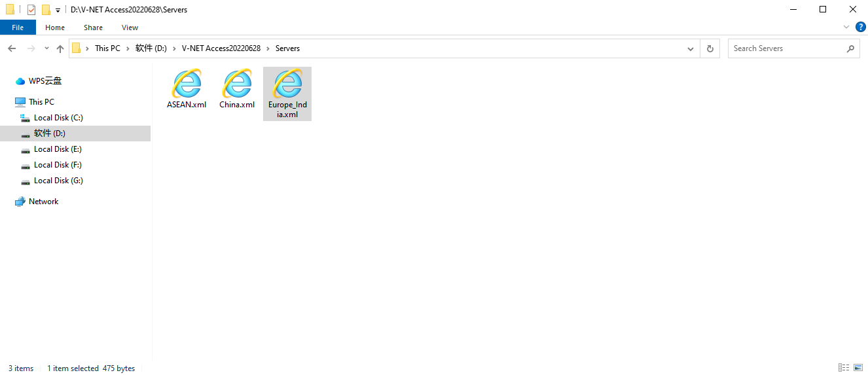Open the recent locations dropdown arrow
The image size is (868, 375).
(46, 48)
